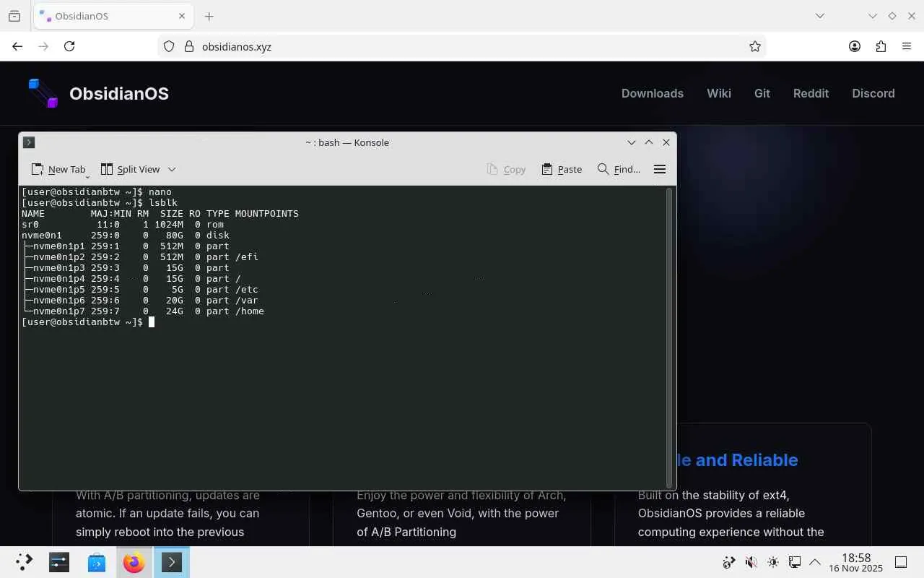This screenshot has width=924, height=578.
Task: Open the clock showing 18:58
Action: [x=856, y=562]
